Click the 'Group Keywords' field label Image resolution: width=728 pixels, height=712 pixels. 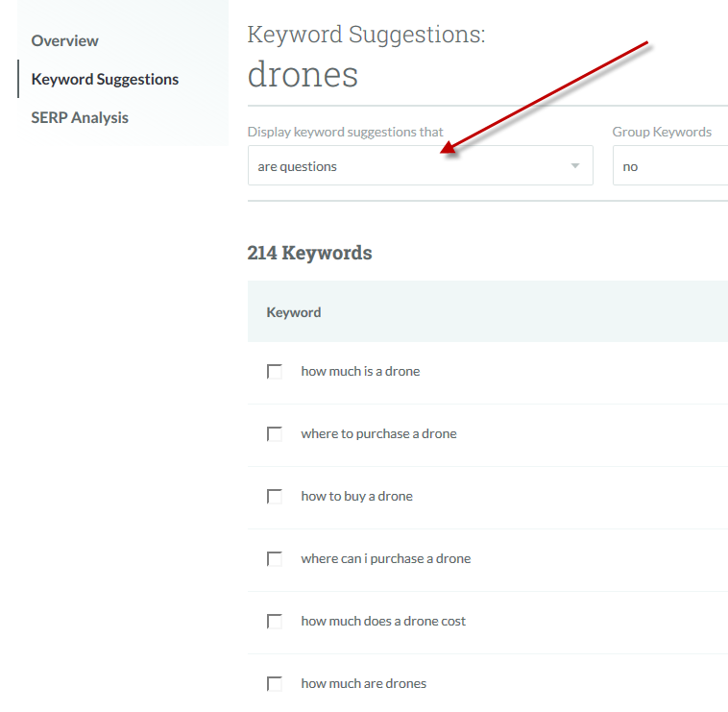coord(662,132)
